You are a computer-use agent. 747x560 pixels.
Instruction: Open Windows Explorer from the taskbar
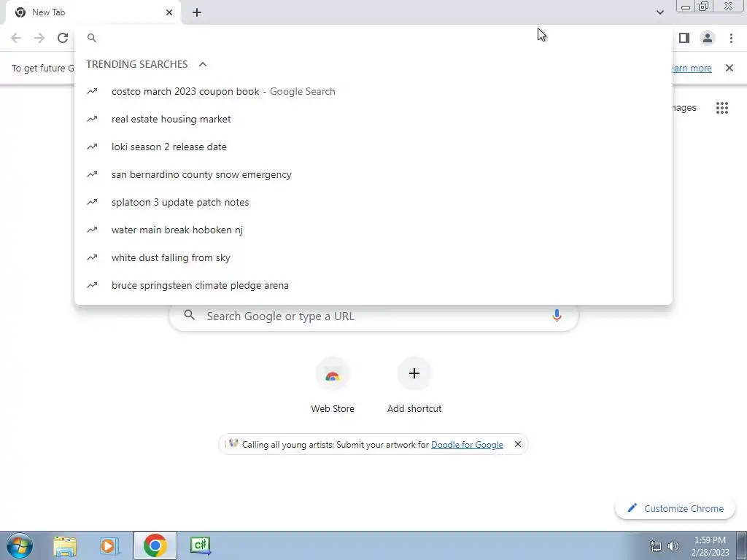tap(65, 545)
